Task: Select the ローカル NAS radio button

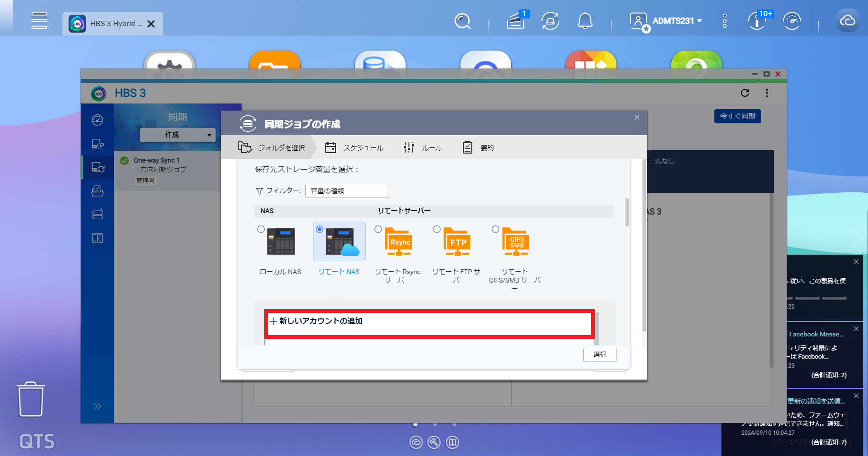Action: pos(261,229)
